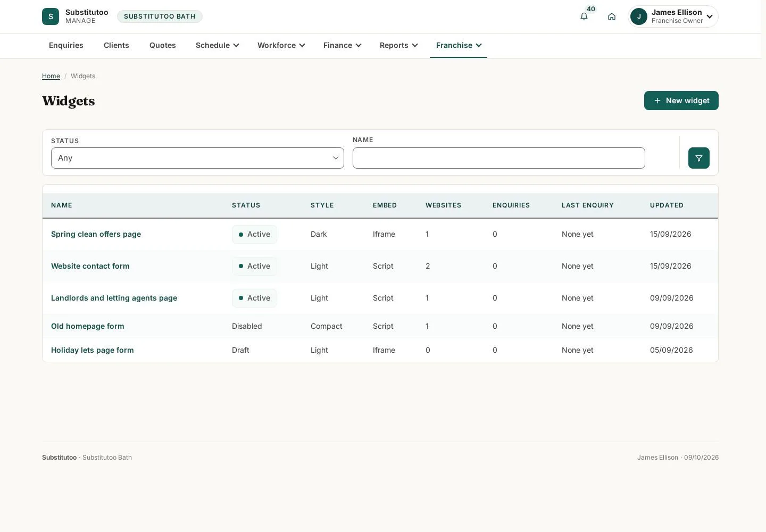Click Active status of Spring clean offers
This screenshot has height=532, width=766.
(x=254, y=234)
